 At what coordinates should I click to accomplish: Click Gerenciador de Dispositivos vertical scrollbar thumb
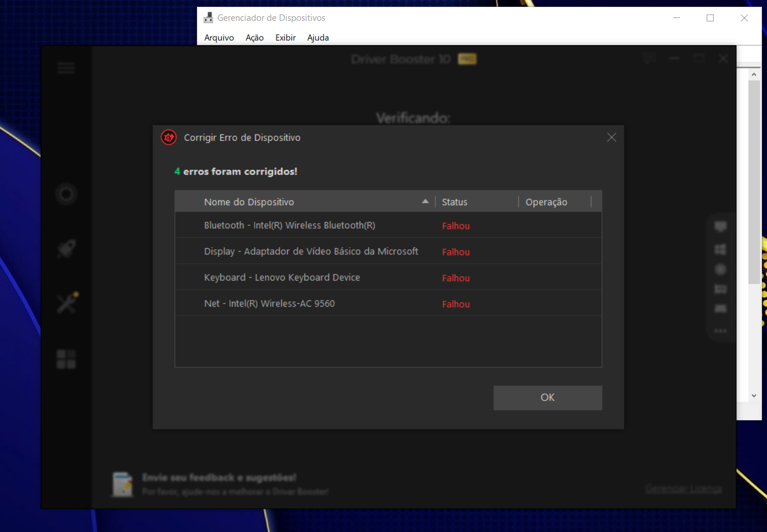(x=754, y=182)
